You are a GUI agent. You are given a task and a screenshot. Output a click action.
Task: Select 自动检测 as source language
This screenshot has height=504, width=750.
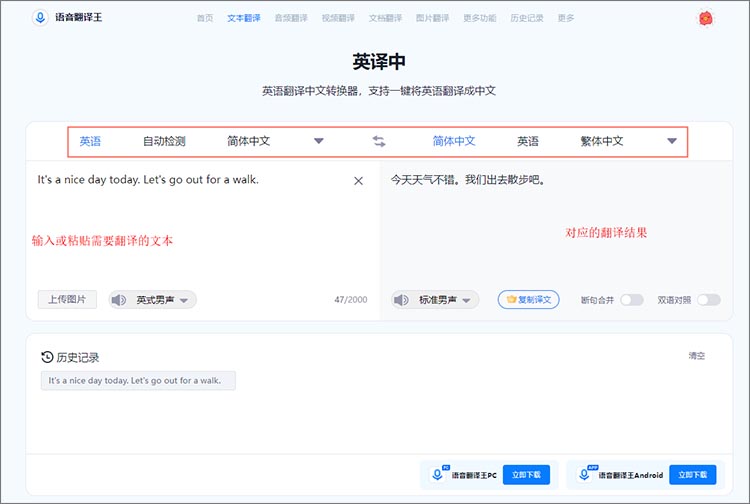pyautogui.click(x=164, y=141)
